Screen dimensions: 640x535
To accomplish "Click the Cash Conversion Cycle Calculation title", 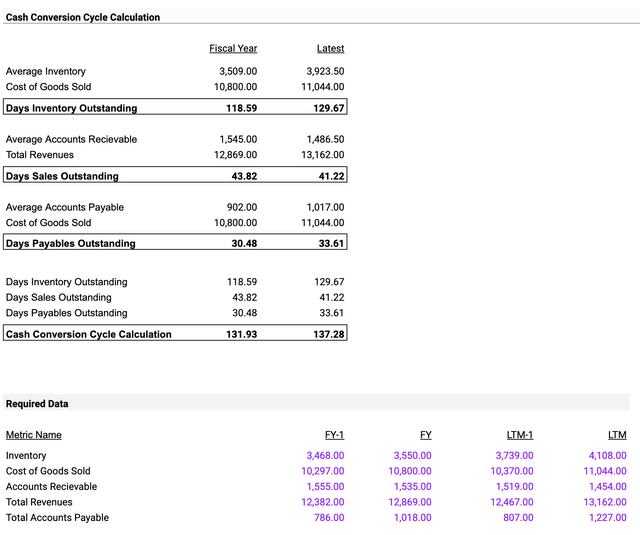I will tap(83, 17).
